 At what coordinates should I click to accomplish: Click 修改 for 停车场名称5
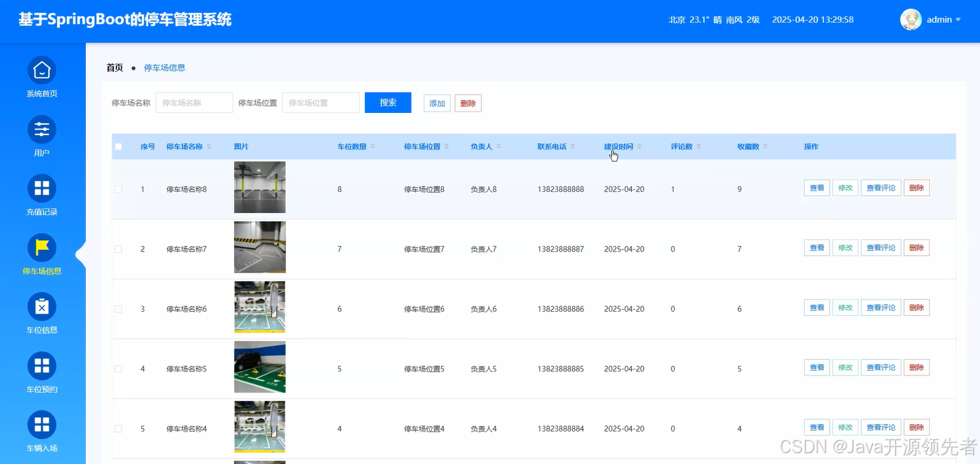[845, 367]
